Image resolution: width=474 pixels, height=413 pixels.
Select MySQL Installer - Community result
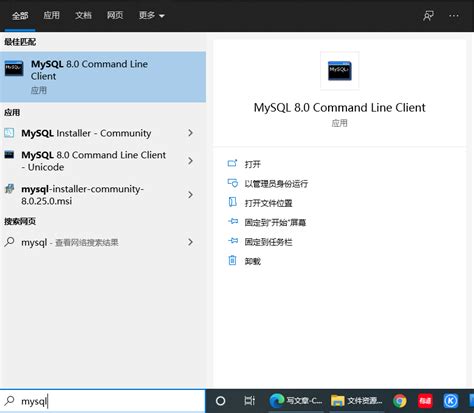(x=103, y=133)
